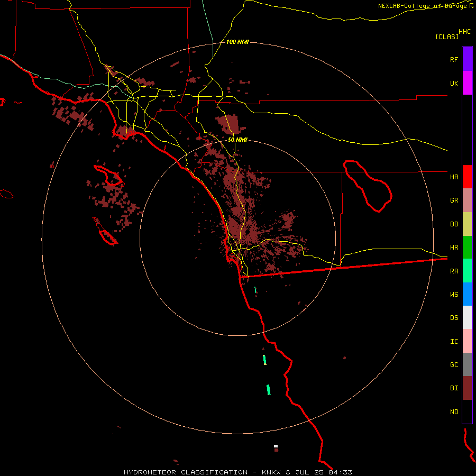Click the BI brown legend swatch
This screenshot has height=476, width=476.
click(x=467, y=388)
